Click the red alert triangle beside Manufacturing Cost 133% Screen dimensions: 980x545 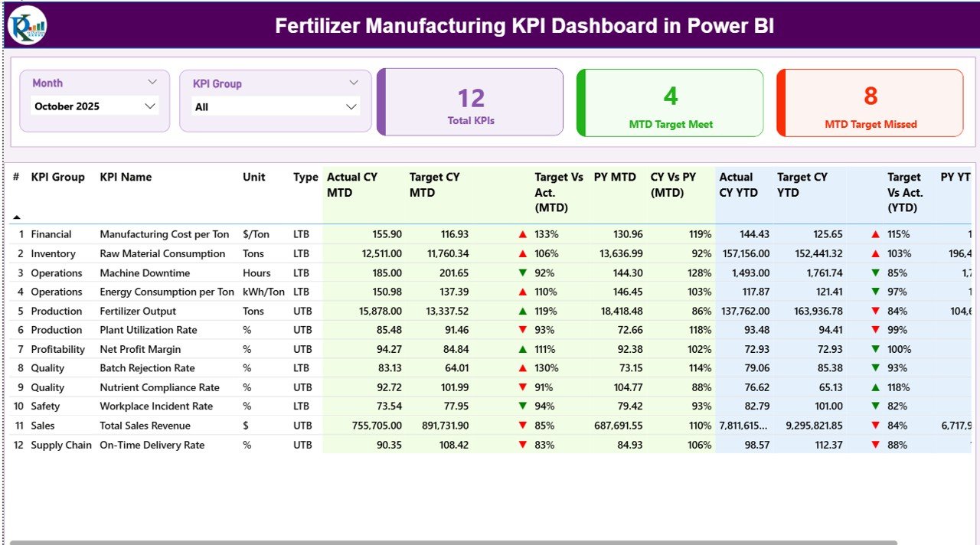pyautogui.click(x=524, y=234)
